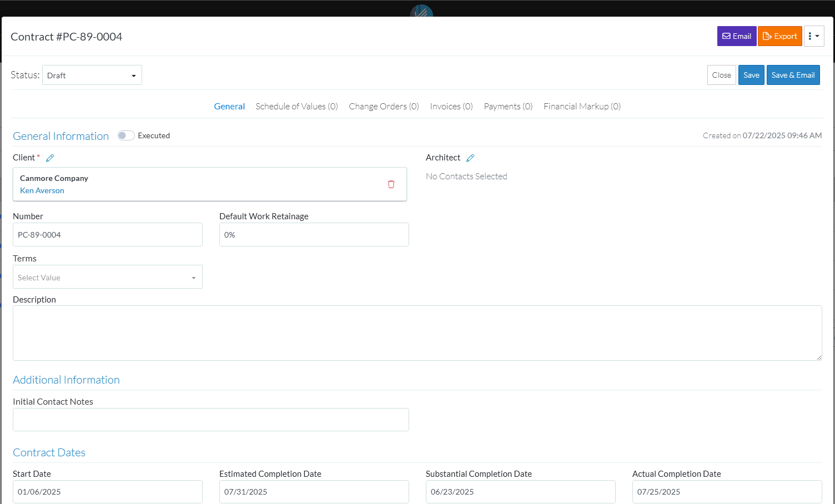Click the Email button
Image resolution: width=835 pixels, height=504 pixels.
tap(736, 36)
